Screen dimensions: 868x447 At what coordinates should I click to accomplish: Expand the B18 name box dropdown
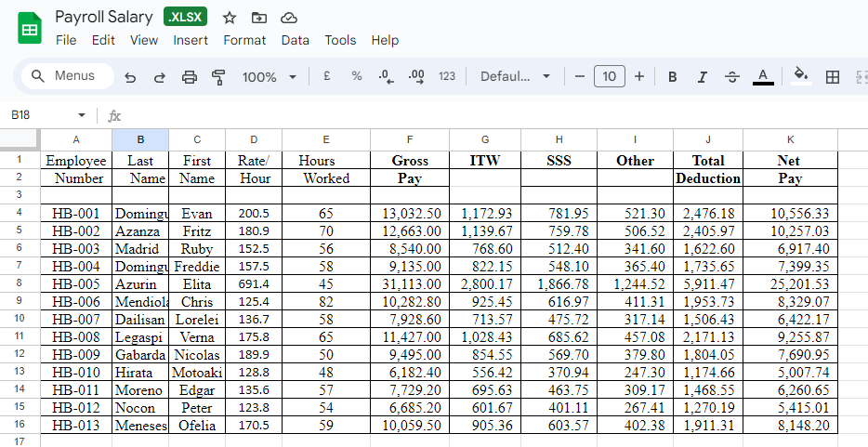pyautogui.click(x=82, y=115)
